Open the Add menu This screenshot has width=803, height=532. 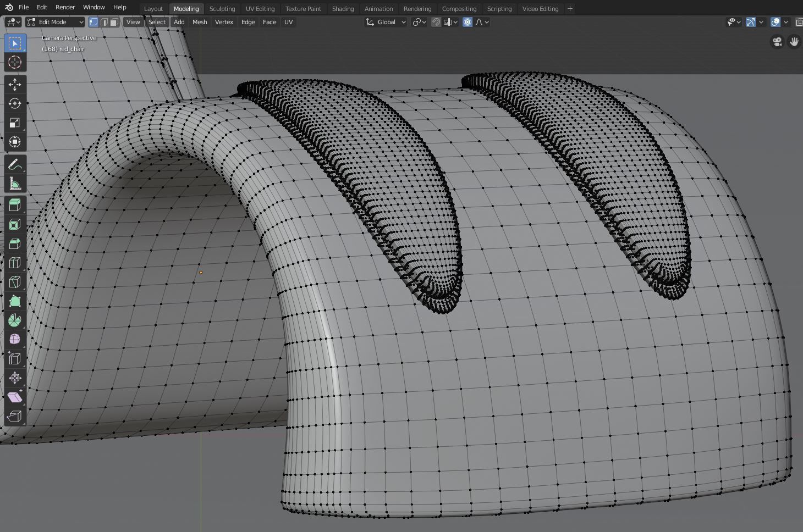click(179, 22)
